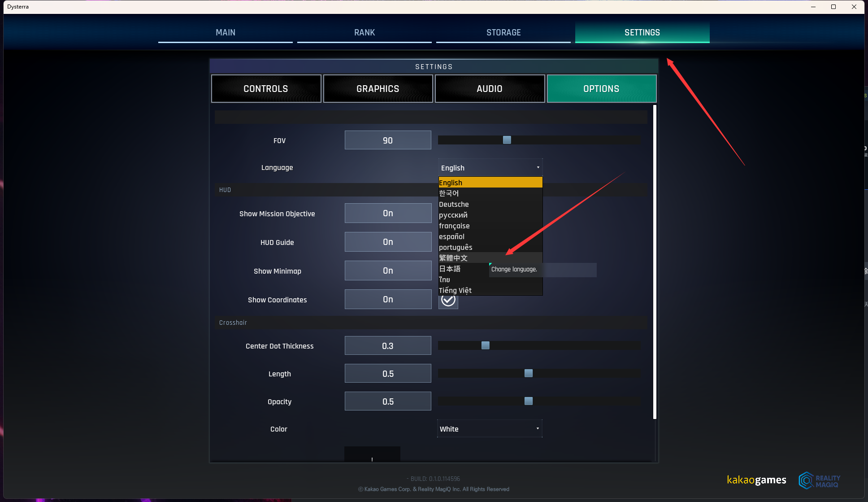Toggle the Show Coordinates On button
Image resolution: width=868 pixels, height=502 pixels.
tap(388, 299)
